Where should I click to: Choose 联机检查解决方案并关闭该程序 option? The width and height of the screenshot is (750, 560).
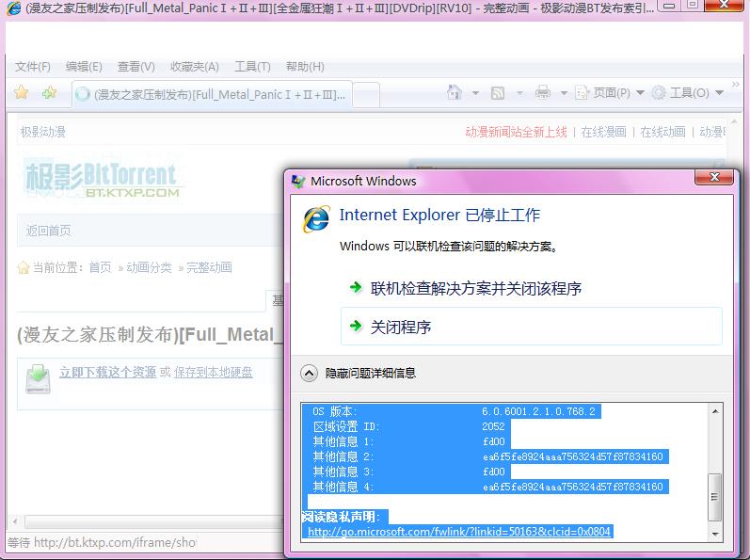click(x=475, y=288)
